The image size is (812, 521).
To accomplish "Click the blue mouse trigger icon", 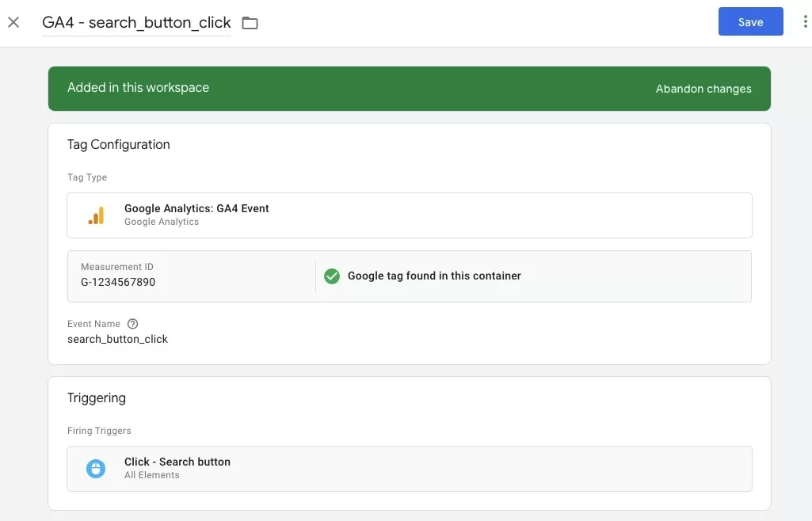I will tap(96, 469).
